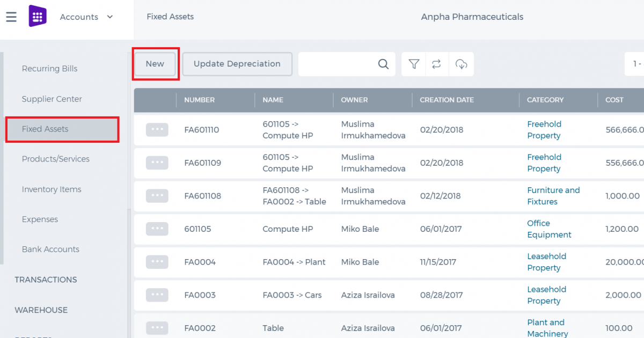Click creation date 02/12/2018
644x338 pixels.
click(x=440, y=196)
